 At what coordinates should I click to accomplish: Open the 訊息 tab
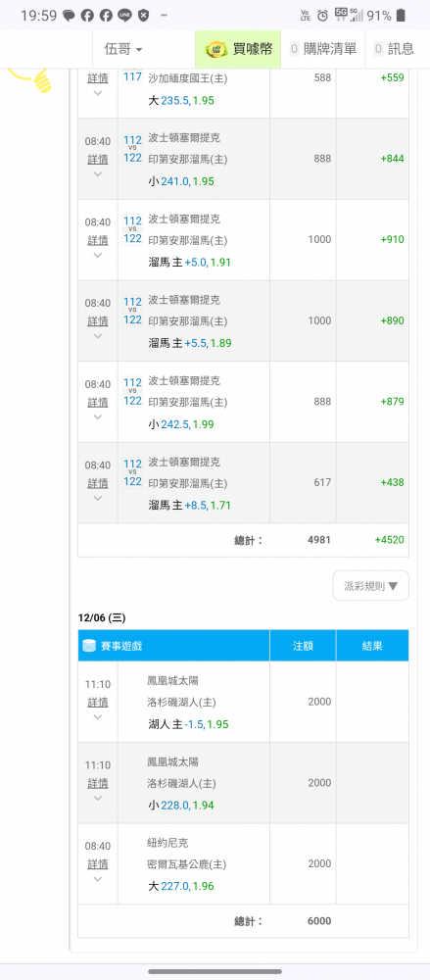tap(394, 49)
